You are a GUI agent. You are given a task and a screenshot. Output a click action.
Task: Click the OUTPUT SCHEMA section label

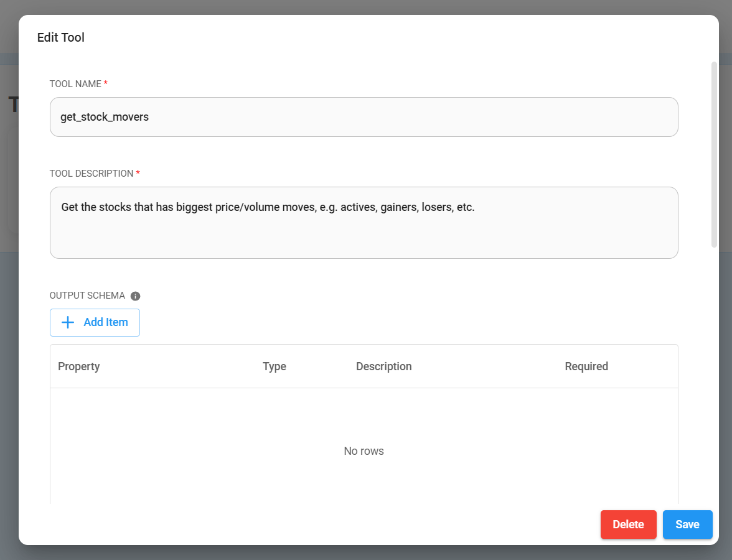pyautogui.click(x=87, y=296)
